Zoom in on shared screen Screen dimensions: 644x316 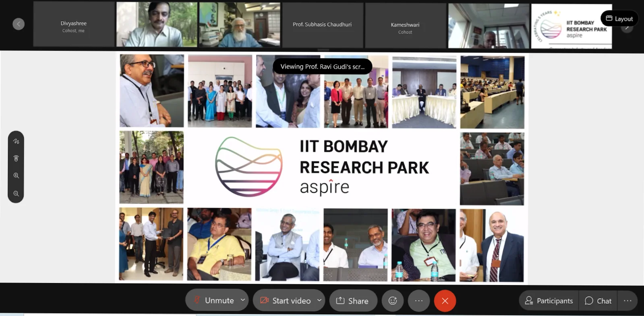(x=16, y=176)
